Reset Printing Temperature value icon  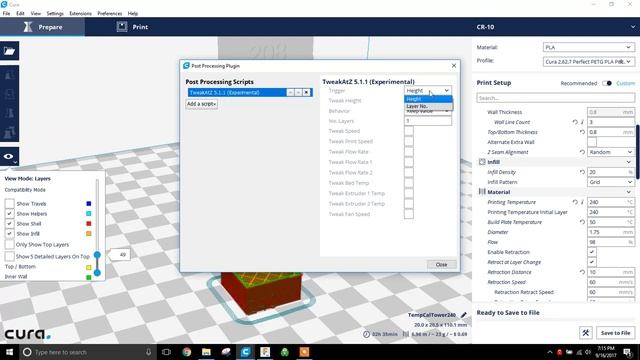[575, 202]
